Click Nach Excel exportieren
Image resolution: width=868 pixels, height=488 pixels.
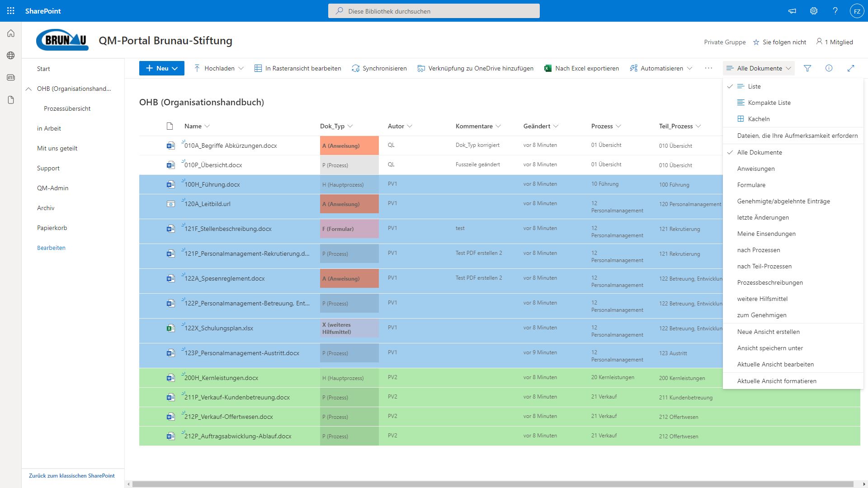[581, 68]
